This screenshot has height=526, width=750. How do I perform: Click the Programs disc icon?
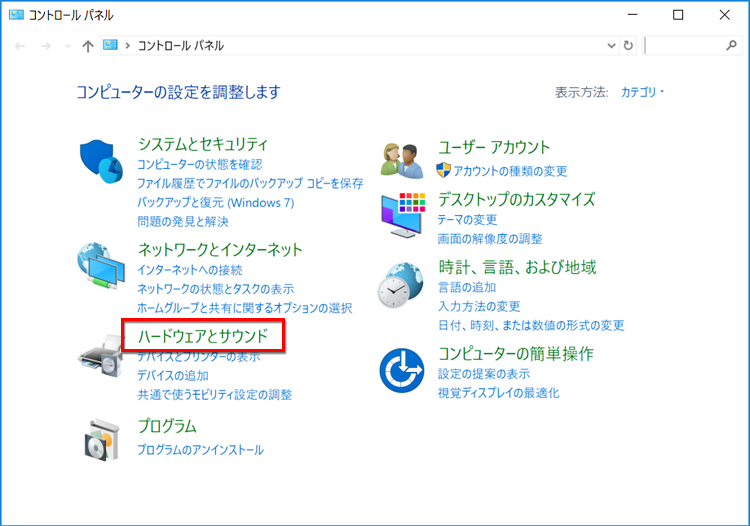click(101, 440)
